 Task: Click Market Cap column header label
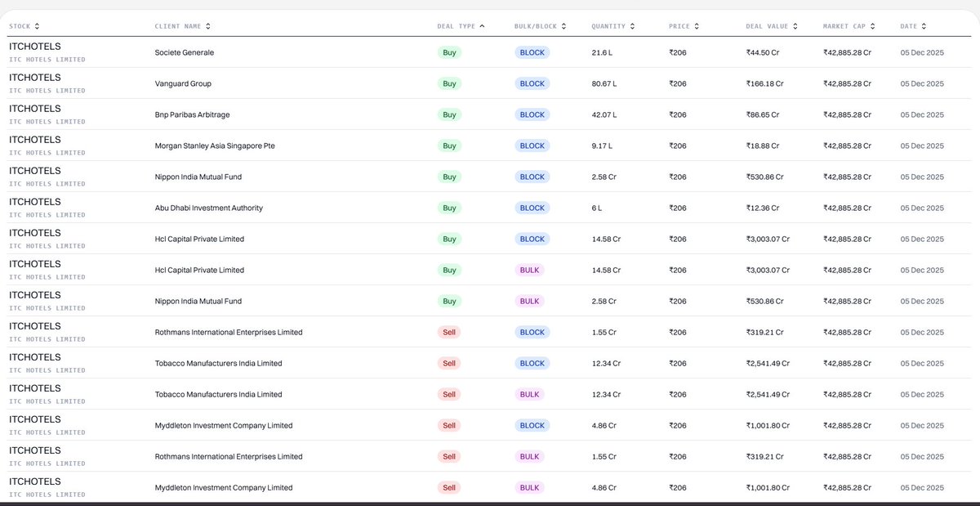point(845,26)
